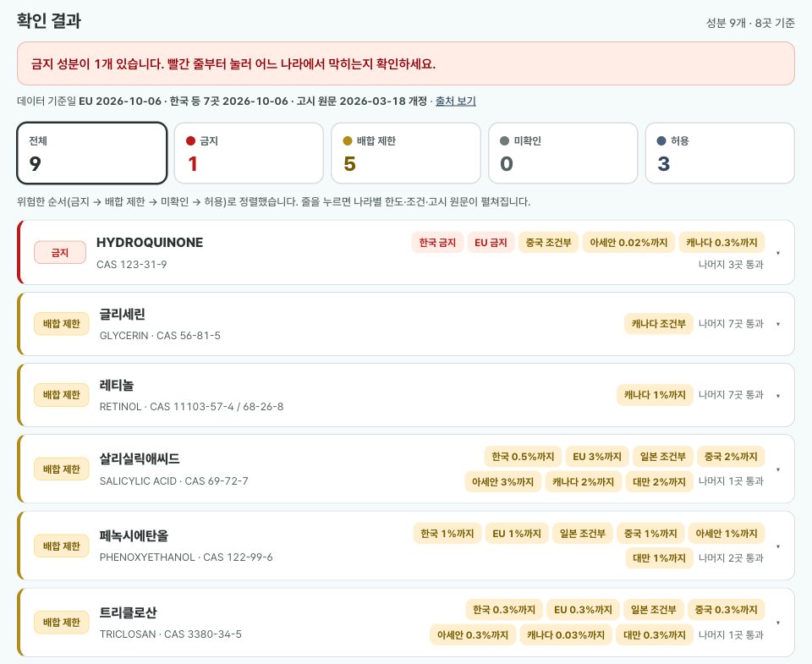This screenshot has width=812, height=664.
Task: Click the 캐나다 조건부 tag on 글리세린
Action: point(659,324)
